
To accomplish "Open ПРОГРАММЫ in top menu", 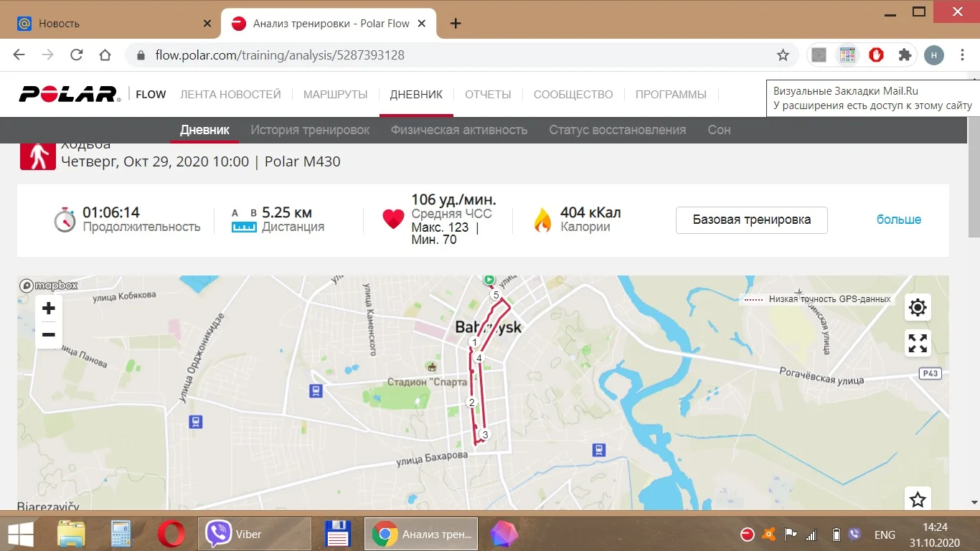I will coord(671,94).
